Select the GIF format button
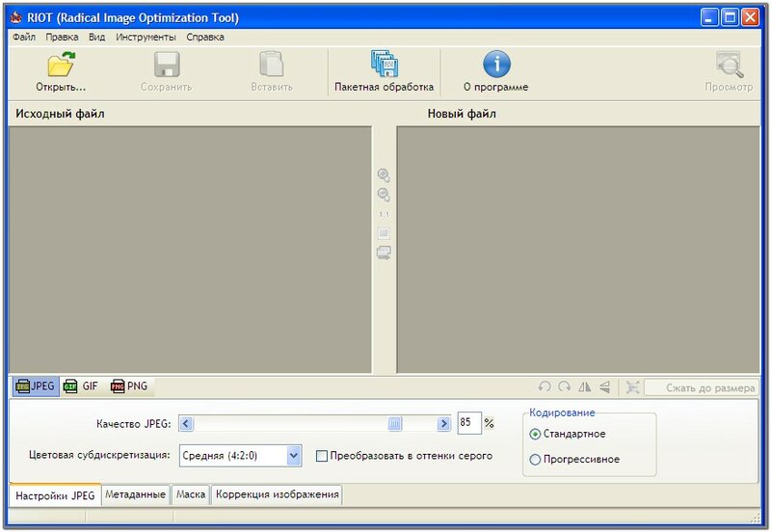The image size is (771, 532). tap(81, 386)
